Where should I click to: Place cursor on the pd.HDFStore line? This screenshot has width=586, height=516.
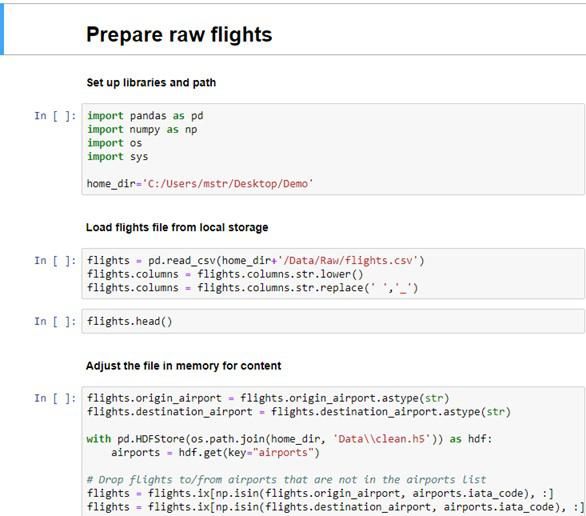coord(290,439)
